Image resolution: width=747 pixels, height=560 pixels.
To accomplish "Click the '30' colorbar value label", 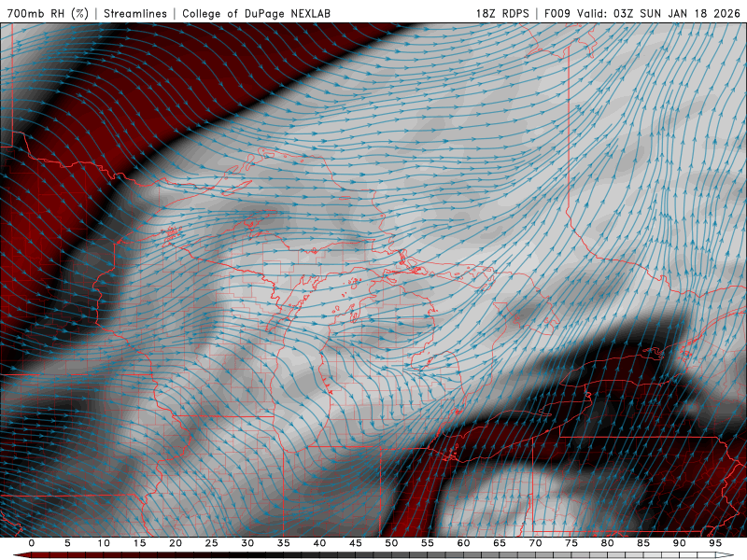I will click(x=247, y=543).
